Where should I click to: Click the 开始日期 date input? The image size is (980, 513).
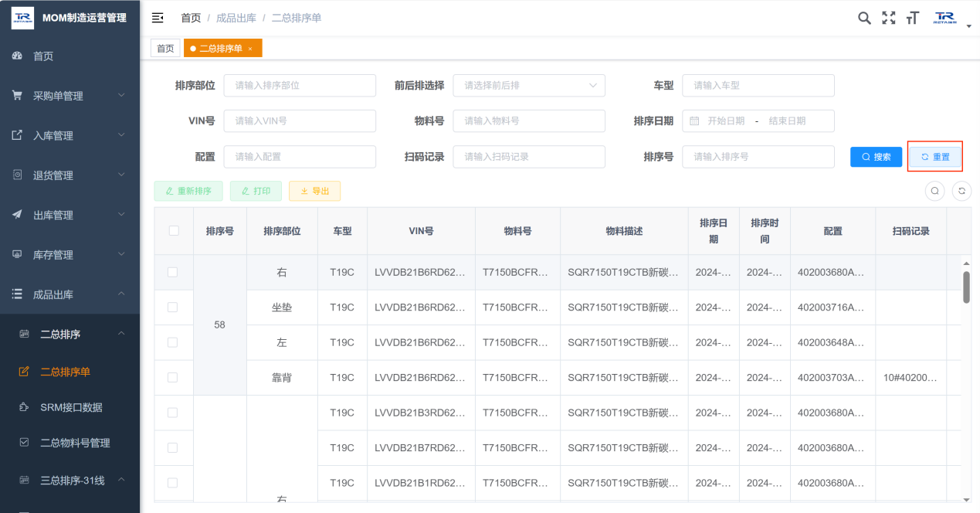pyautogui.click(x=726, y=121)
